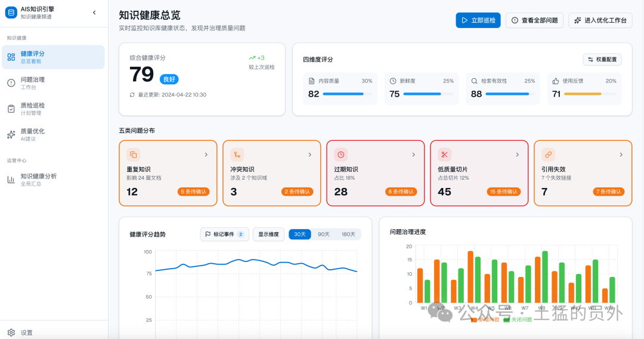Click the yellow 使用反馈 progress bar
644x339 pixels.
pos(590,94)
